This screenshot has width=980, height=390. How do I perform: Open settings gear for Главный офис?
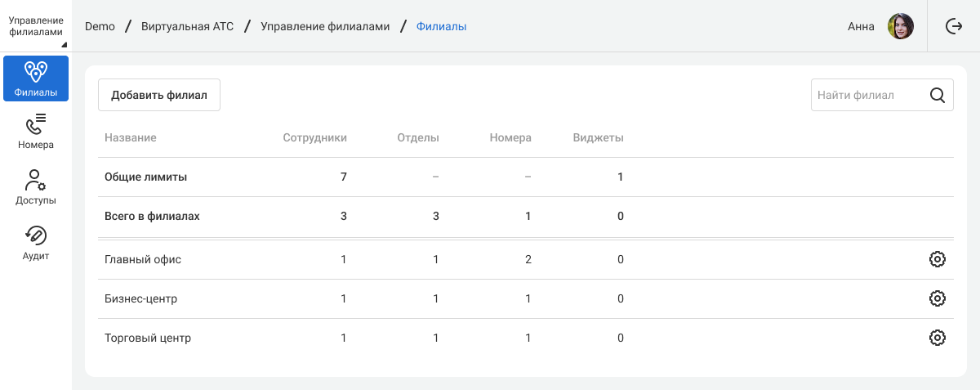pos(938,259)
